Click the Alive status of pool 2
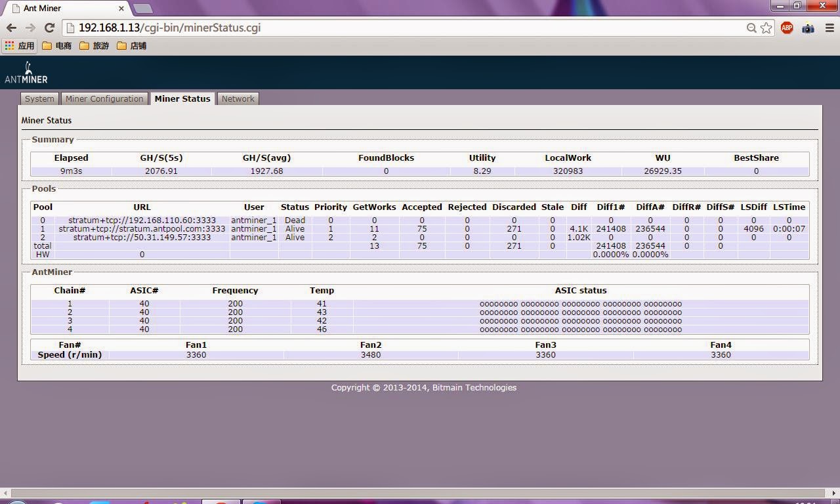840x504 pixels. pos(295,238)
